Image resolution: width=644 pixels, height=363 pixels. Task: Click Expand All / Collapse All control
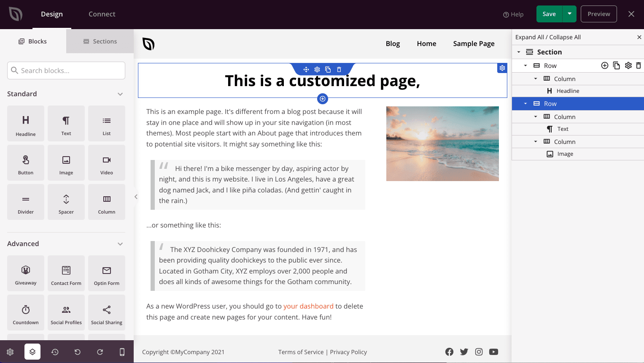(x=549, y=37)
